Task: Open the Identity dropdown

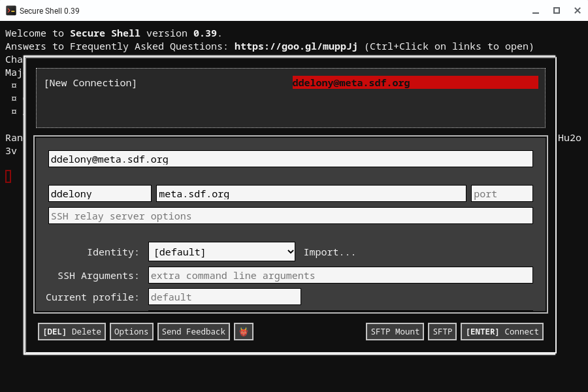Action: 221,252
